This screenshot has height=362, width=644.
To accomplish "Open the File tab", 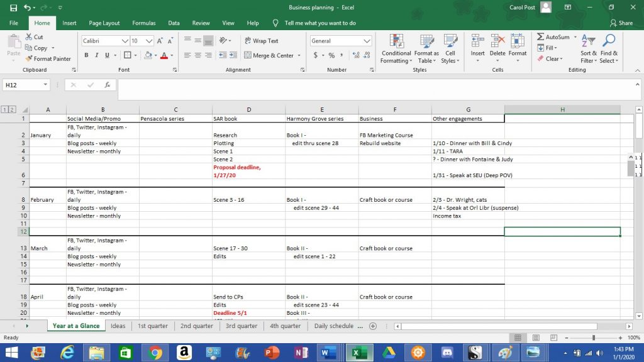I will [x=14, y=23].
